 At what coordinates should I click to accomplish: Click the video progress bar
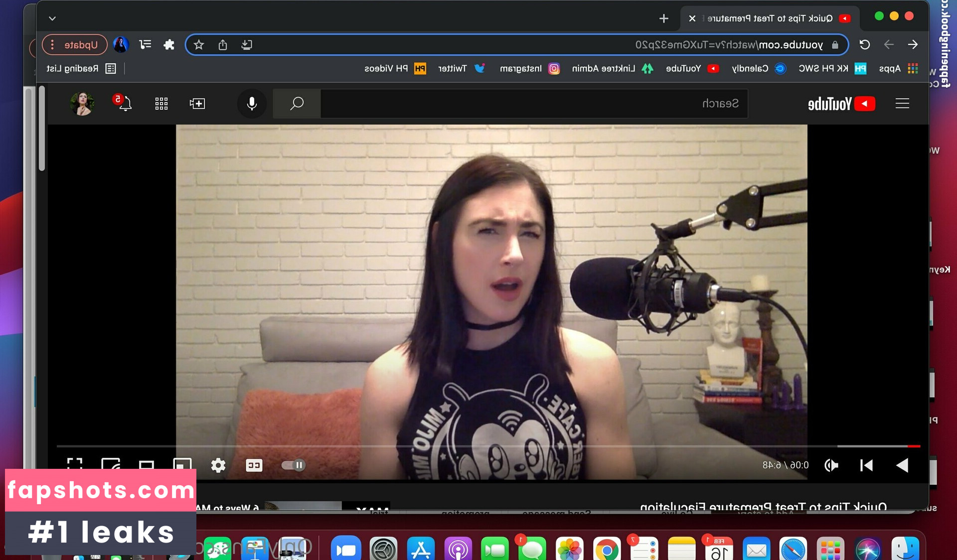click(x=488, y=446)
